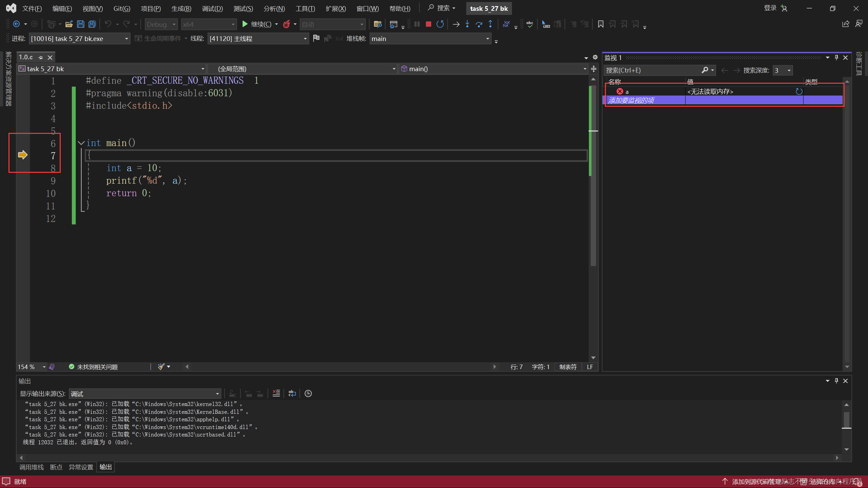The image size is (868, 488).
Task: Open the 调试(D) menu
Action: click(x=212, y=8)
